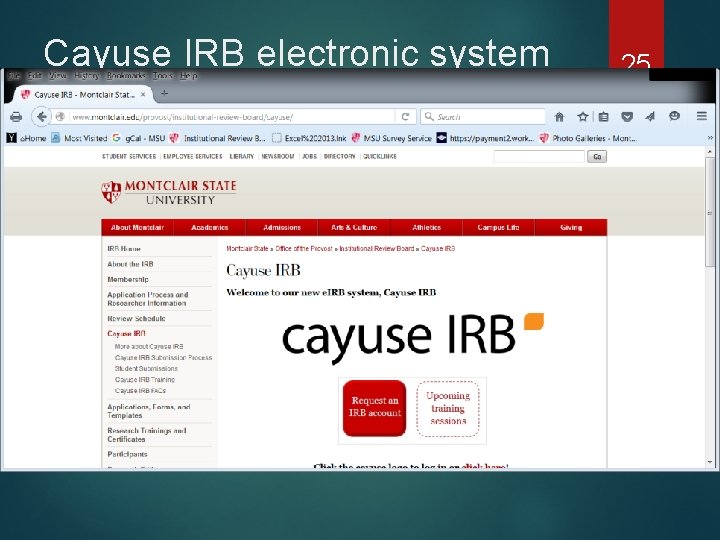
Task: Select the Cayuse IRB - Montclair State tab
Action: point(83,95)
